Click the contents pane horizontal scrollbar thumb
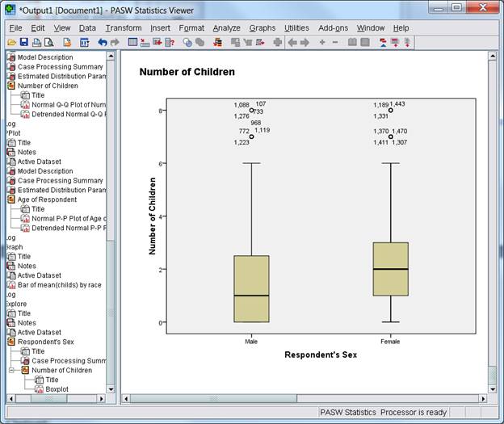 click(213, 399)
